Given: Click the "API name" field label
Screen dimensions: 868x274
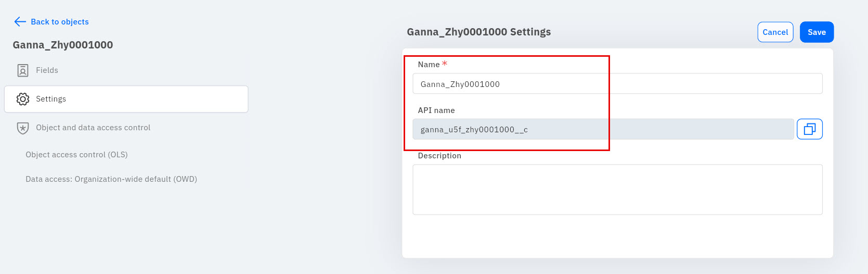Looking at the screenshot, I should (x=436, y=110).
